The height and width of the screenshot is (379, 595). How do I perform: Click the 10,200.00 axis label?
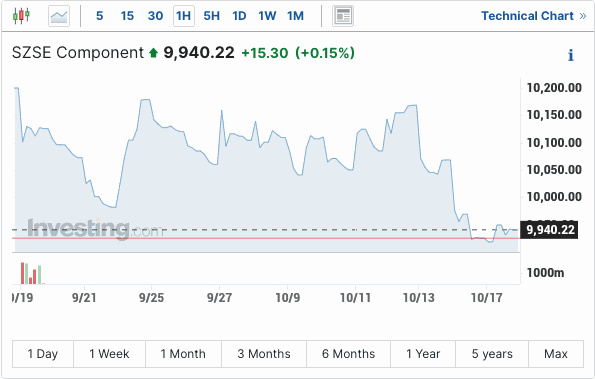tap(554, 88)
